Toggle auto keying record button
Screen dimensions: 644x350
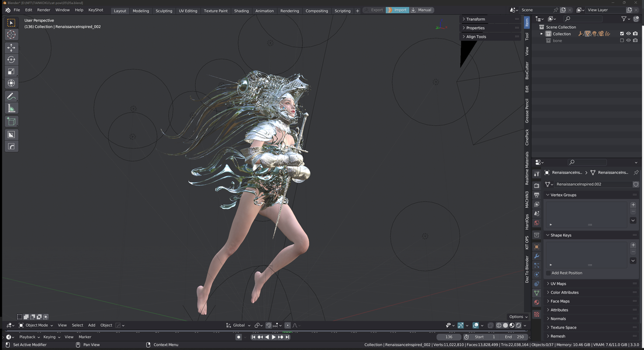(x=239, y=337)
